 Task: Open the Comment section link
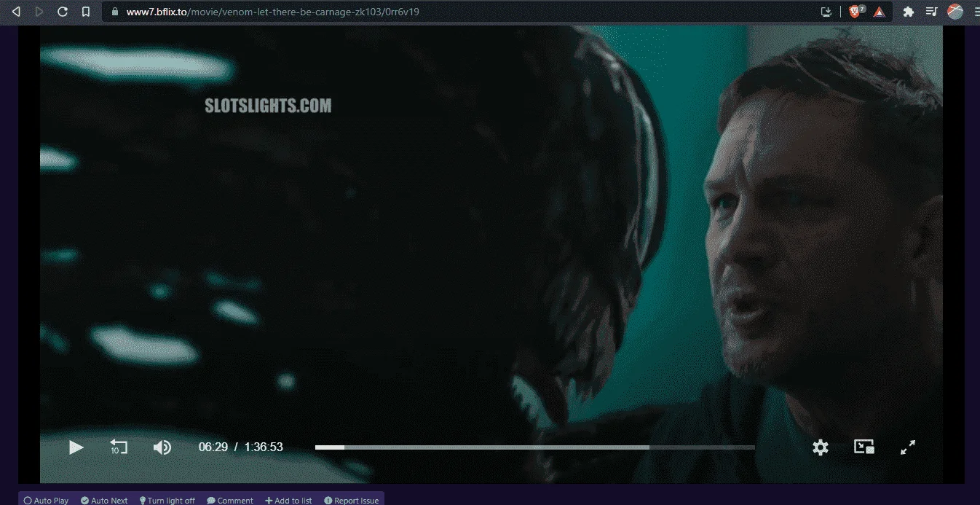(x=230, y=501)
